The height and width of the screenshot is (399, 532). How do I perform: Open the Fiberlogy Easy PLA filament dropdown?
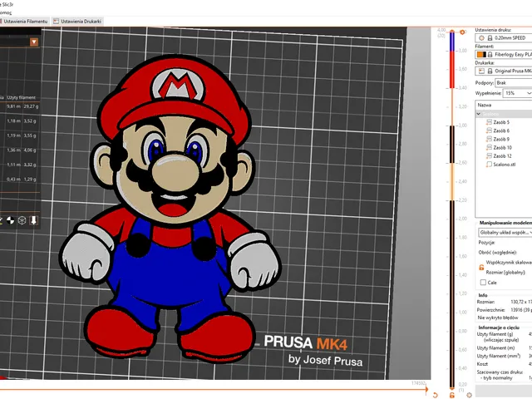[x=504, y=54]
